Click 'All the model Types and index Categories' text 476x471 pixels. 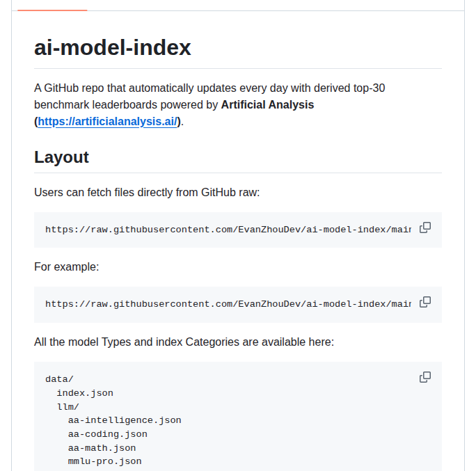coord(184,342)
